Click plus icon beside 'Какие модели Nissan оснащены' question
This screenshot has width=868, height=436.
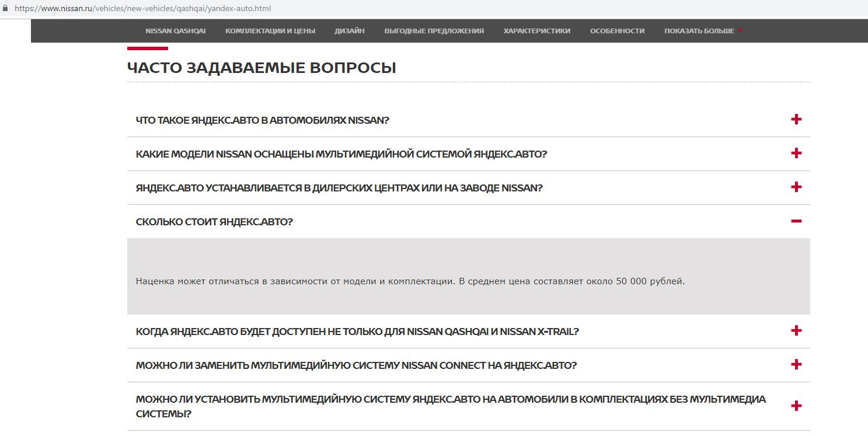pos(796,154)
